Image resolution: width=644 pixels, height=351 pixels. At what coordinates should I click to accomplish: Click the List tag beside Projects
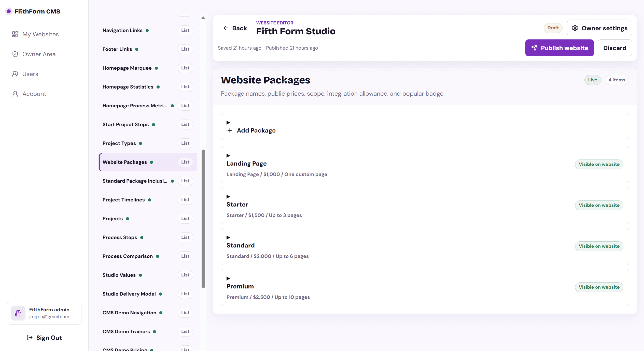coord(185,218)
